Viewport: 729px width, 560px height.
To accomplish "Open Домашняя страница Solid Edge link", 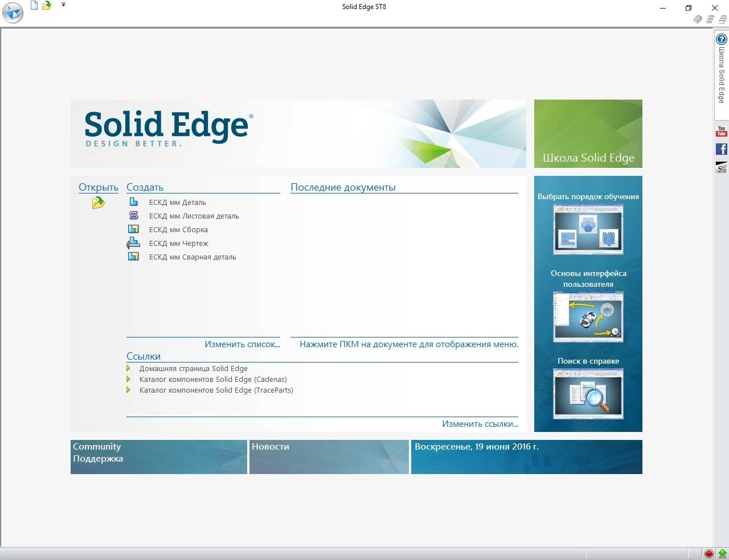I will [193, 369].
